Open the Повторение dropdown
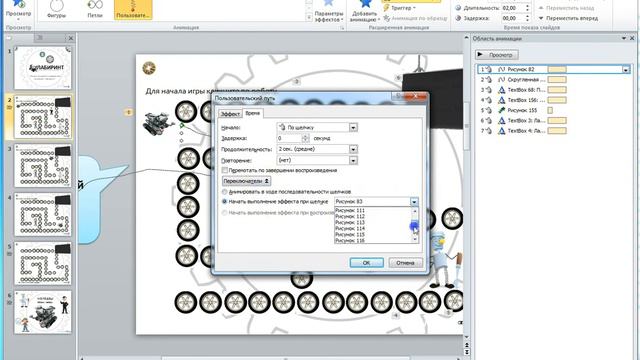Viewport: 640px width, 360px height. coord(353,160)
